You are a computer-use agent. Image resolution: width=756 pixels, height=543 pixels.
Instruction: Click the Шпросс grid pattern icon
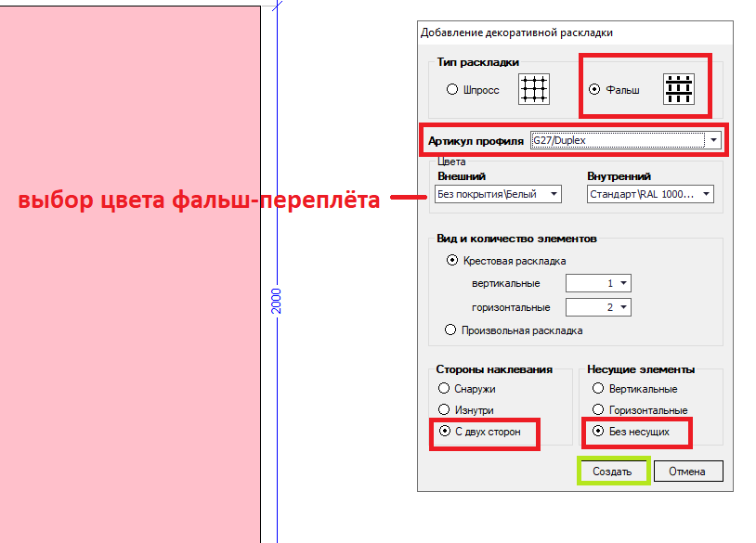click(x=534, y=89)
